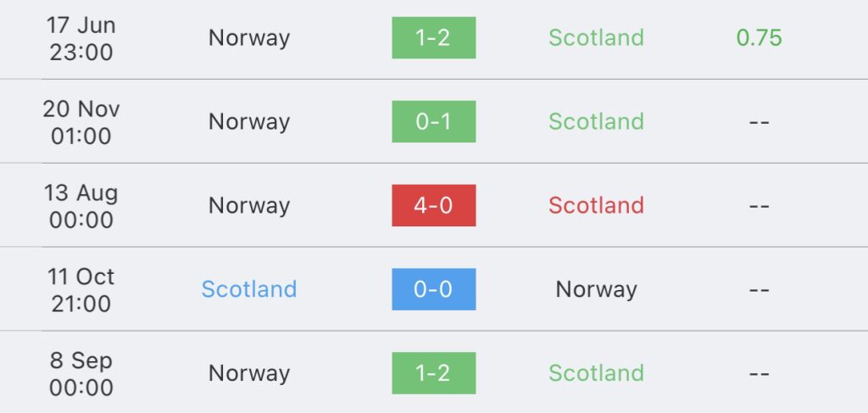Select Norway in the 13 Aug match
868x413 pixels.
pos(249,205)
